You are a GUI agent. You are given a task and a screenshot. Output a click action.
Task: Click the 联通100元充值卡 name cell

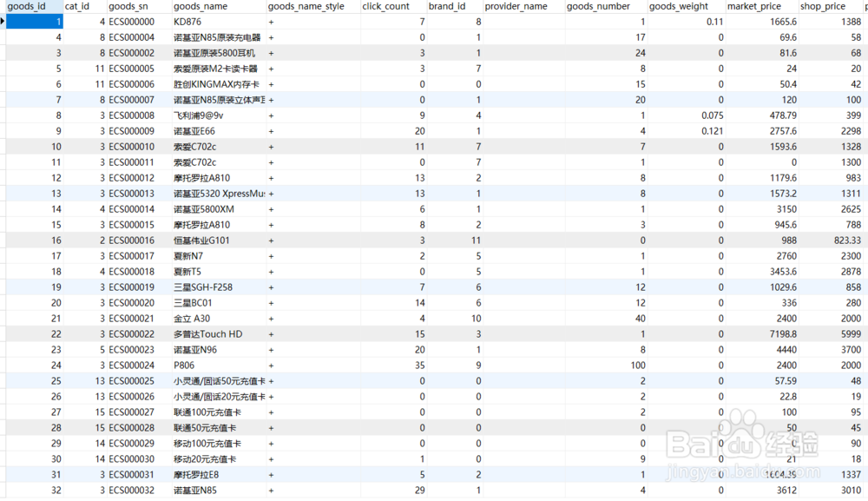[x=219, y=412]
